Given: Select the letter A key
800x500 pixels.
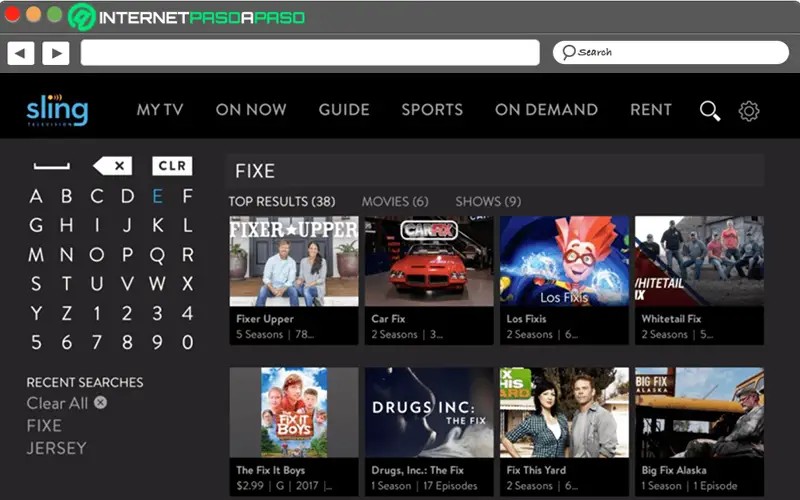Looking at the screenshot, I should click(36, 196).
